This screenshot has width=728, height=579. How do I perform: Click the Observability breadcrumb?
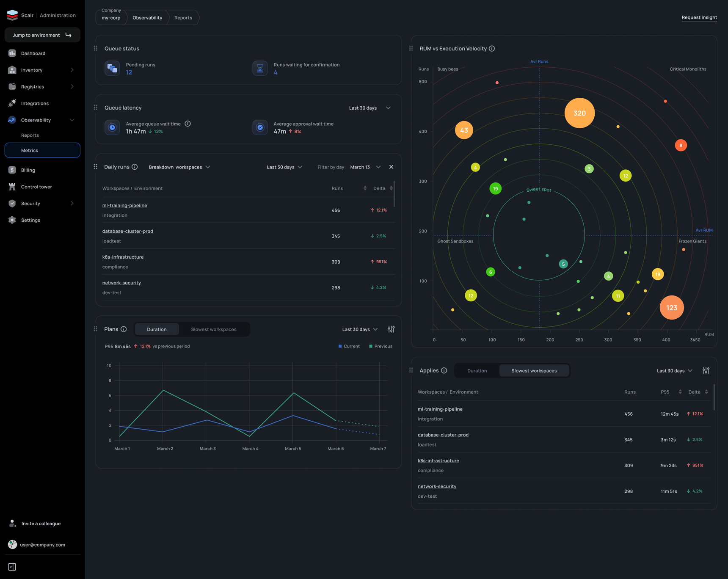tap(147, 18)
